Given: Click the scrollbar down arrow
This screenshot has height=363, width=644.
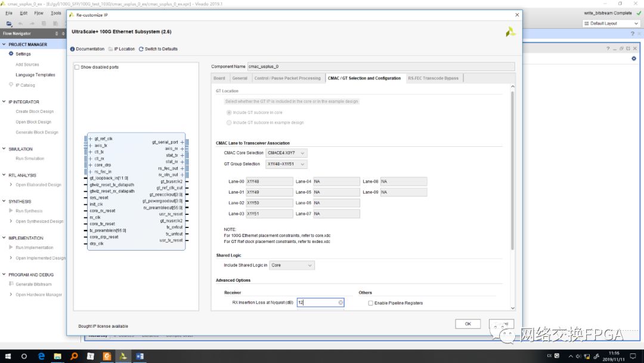Looking at the screenshot, I should click(x=513, y=308).
